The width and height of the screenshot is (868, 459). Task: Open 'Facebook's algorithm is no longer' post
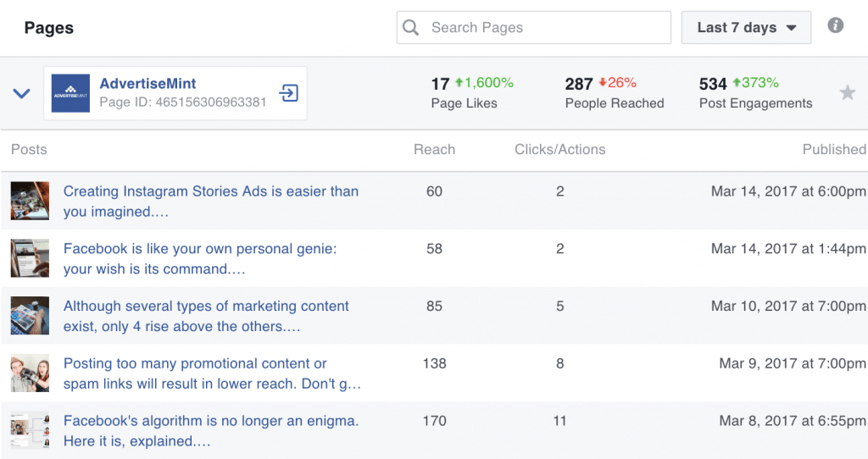click(211, 431)
